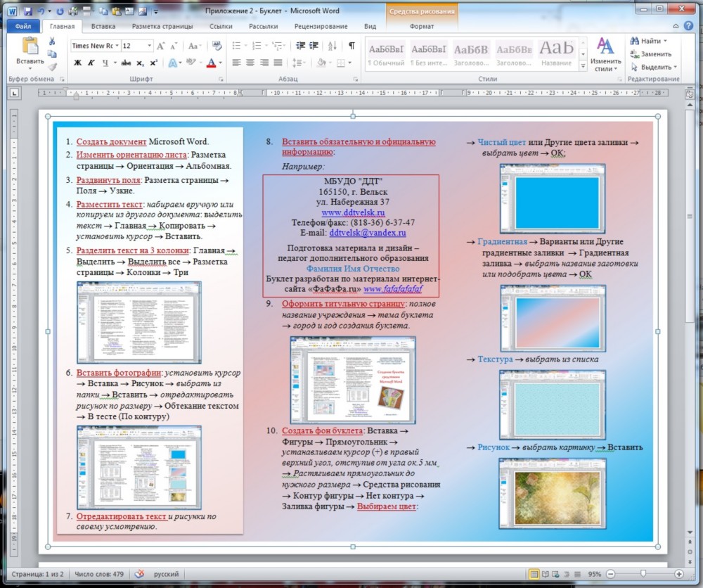Apply strikethrough formatting to text

[126, 63]
